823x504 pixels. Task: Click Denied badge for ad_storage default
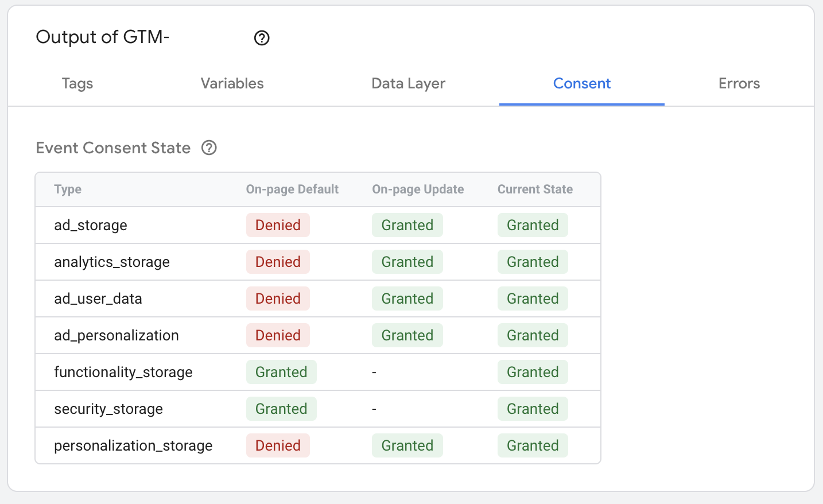pos(278,226)
